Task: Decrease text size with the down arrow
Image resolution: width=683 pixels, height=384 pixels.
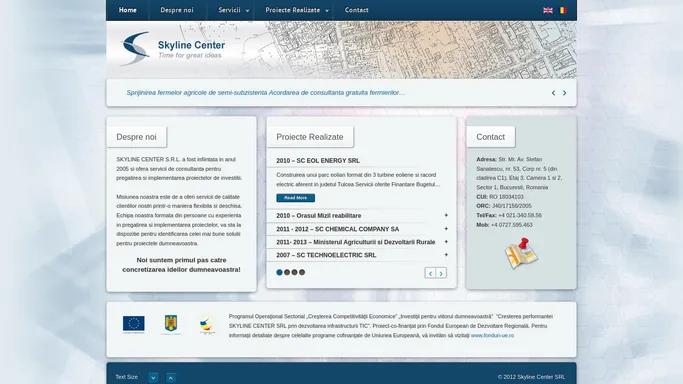Action: 153,378
